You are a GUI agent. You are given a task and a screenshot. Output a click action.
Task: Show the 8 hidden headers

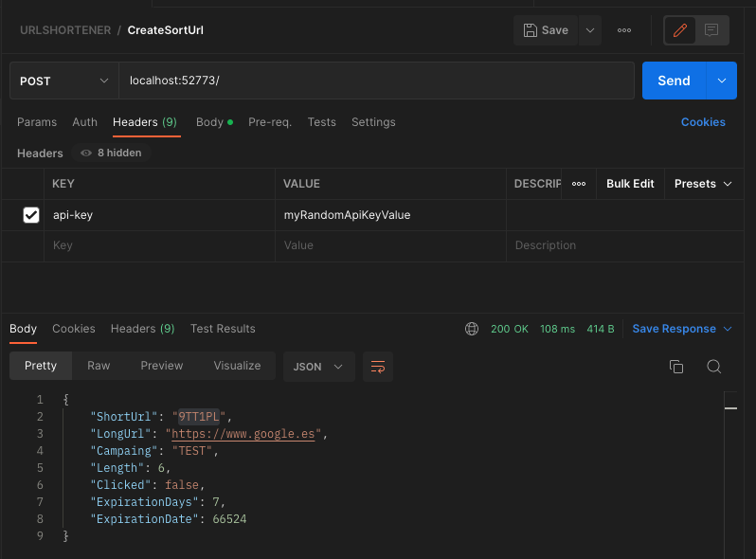[112, 153]
